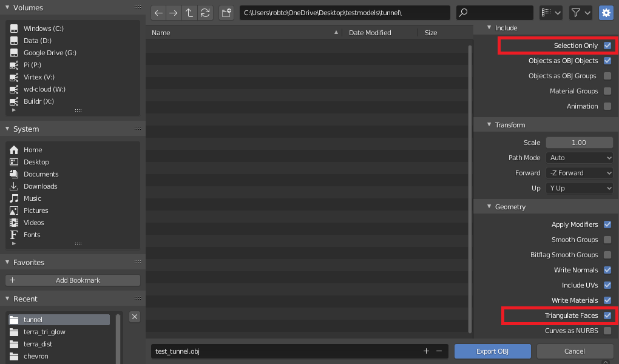Adjust the Scale value field
This screenshot has height=364, width=619.
point(579,143)
